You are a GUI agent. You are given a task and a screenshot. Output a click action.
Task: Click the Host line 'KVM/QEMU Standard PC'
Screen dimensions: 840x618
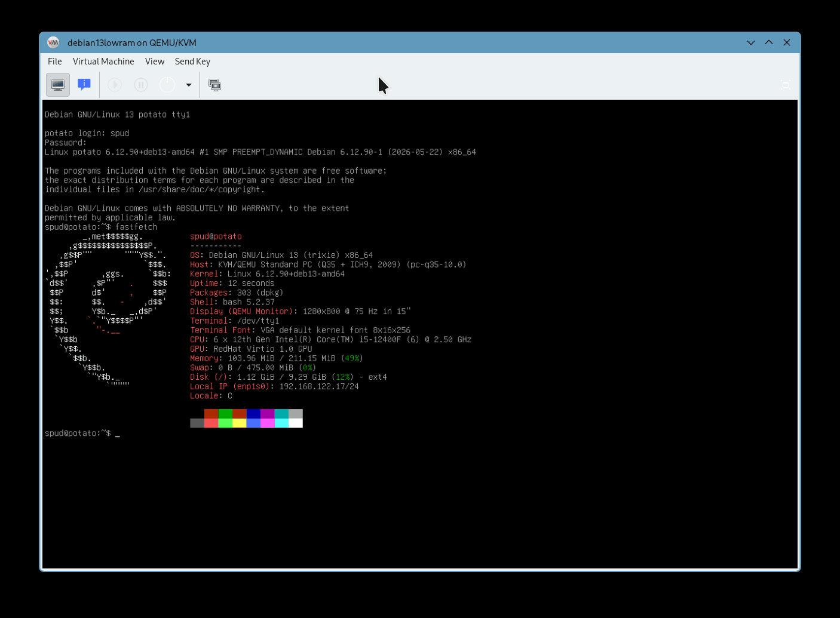tap(328, 265)
